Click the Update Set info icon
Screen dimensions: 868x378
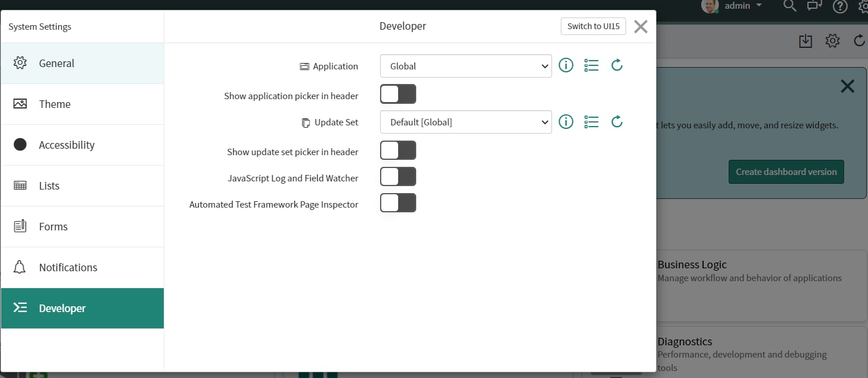[x=566, y=121]
